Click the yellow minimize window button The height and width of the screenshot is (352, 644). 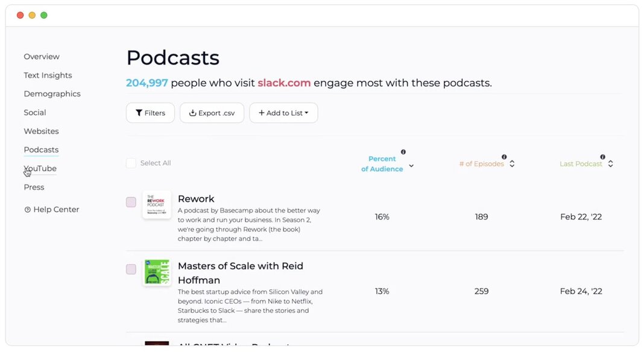(x=32, y=15)
